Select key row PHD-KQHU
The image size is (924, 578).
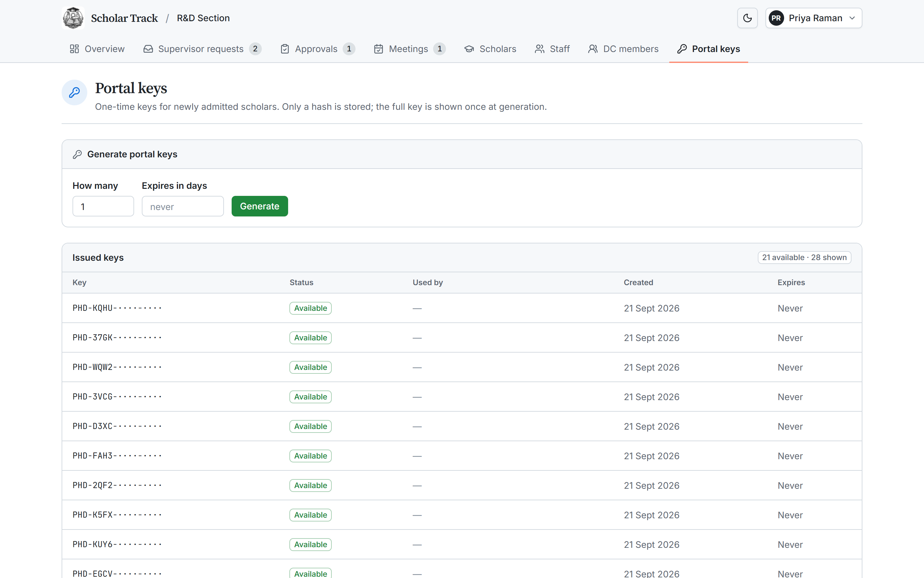[462, 308]
